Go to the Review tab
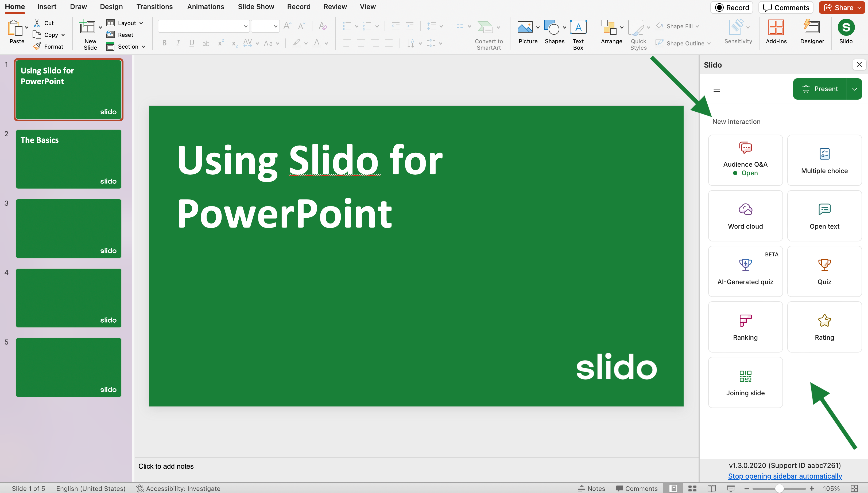 point(335,7)
